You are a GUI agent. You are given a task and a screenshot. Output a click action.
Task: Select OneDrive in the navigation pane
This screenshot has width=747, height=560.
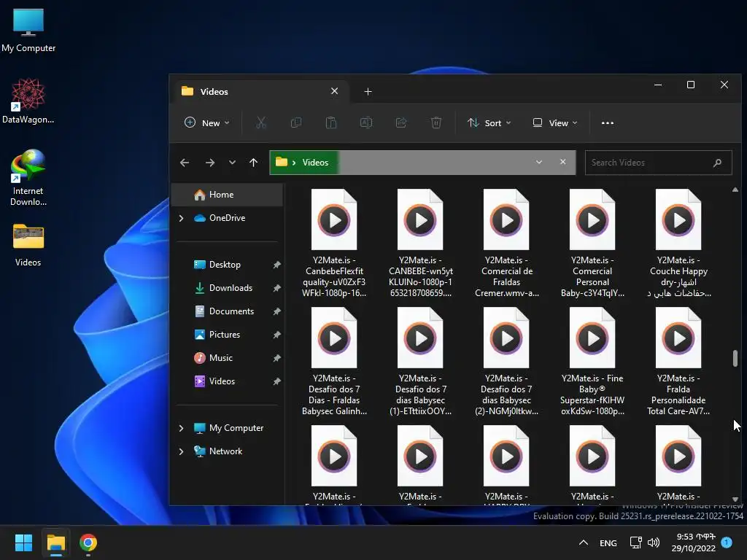[x=228, y=217]
